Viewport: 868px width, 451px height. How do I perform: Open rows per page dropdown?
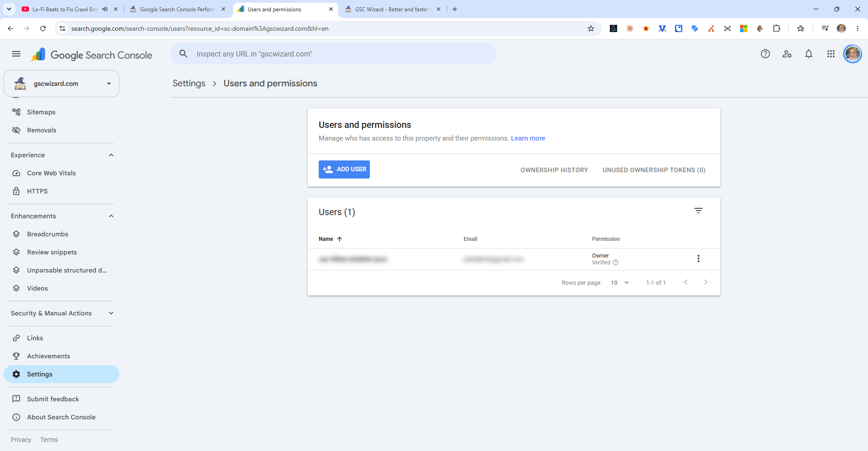(620, 283)
